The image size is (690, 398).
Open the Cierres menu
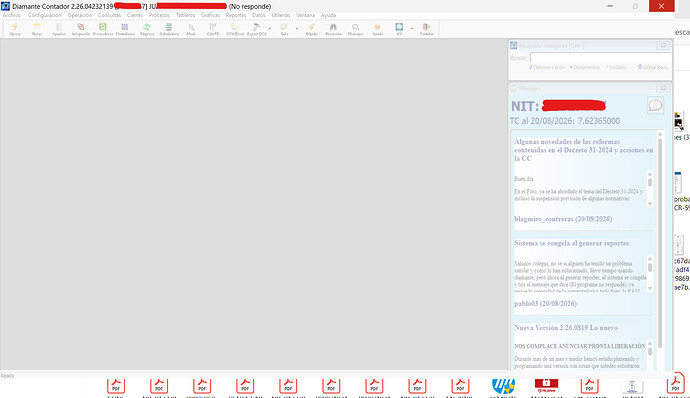(x=135, y=15)
